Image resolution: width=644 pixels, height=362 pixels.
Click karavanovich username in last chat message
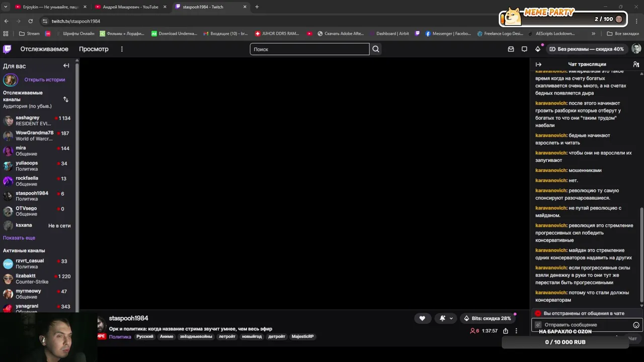(551, 293)
